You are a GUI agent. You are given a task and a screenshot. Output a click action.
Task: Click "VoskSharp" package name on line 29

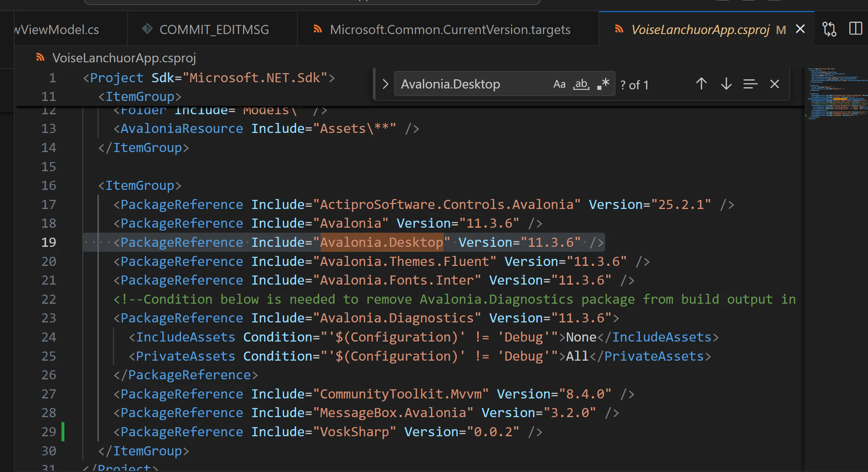tap(354, 432)
